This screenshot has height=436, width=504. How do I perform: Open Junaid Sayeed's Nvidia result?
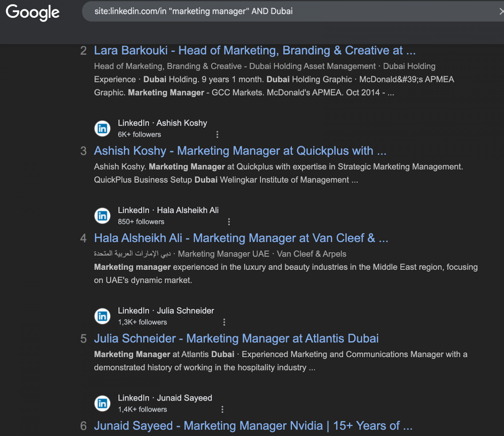(x=254, y=425)
